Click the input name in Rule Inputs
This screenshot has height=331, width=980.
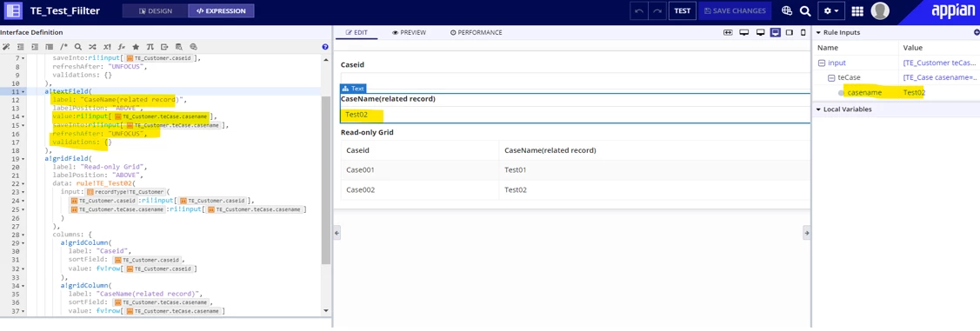[837, 63]
